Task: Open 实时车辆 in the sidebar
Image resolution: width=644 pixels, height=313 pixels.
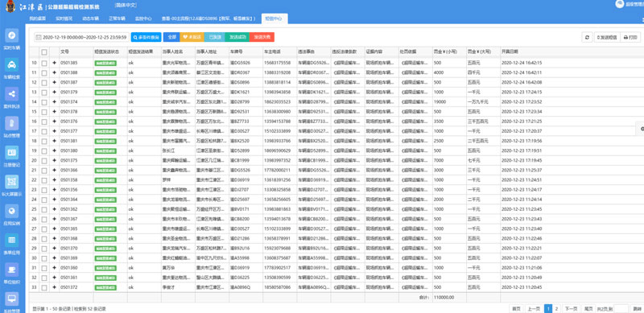Action: point(11,39)
